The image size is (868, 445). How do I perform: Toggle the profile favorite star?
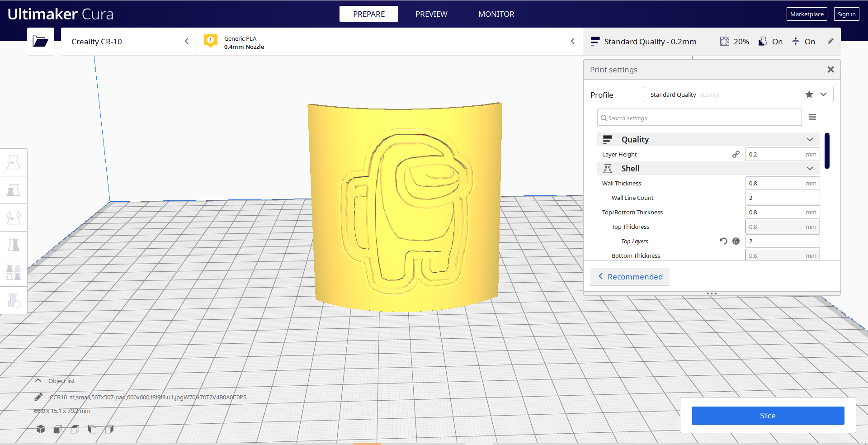pyautogui.click(x=809, y=95)
